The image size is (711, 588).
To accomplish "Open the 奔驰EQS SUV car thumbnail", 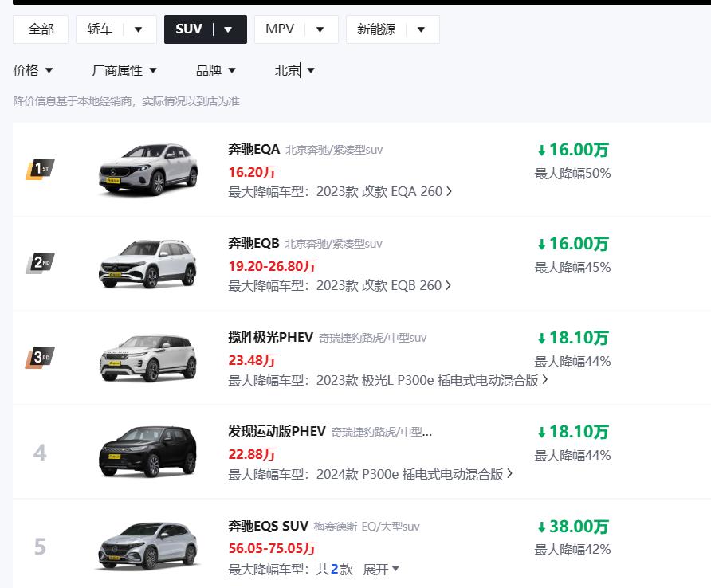I will click(148, 546).
